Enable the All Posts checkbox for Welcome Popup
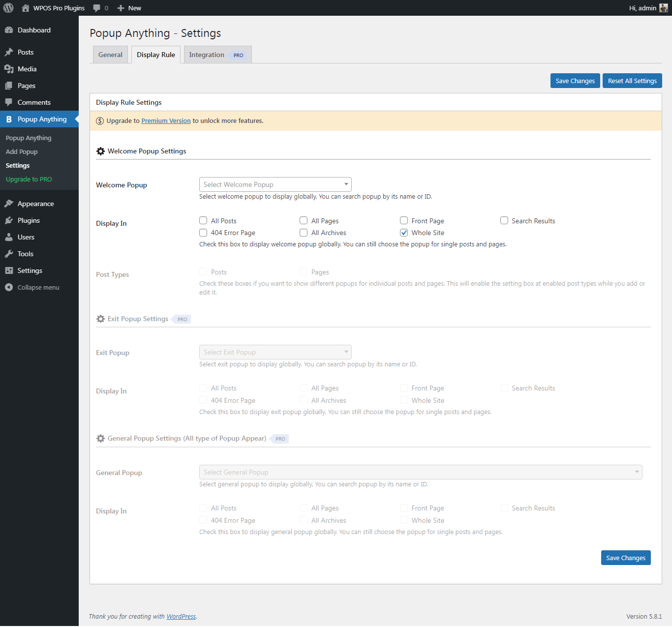Screen dimensions: 672x627 (203, 221)
